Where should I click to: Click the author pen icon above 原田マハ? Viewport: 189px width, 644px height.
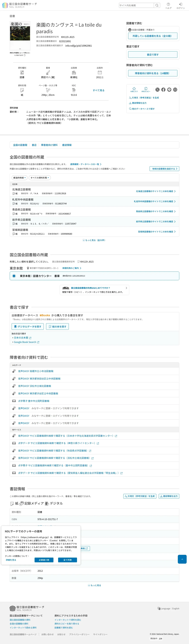point(48,72)
